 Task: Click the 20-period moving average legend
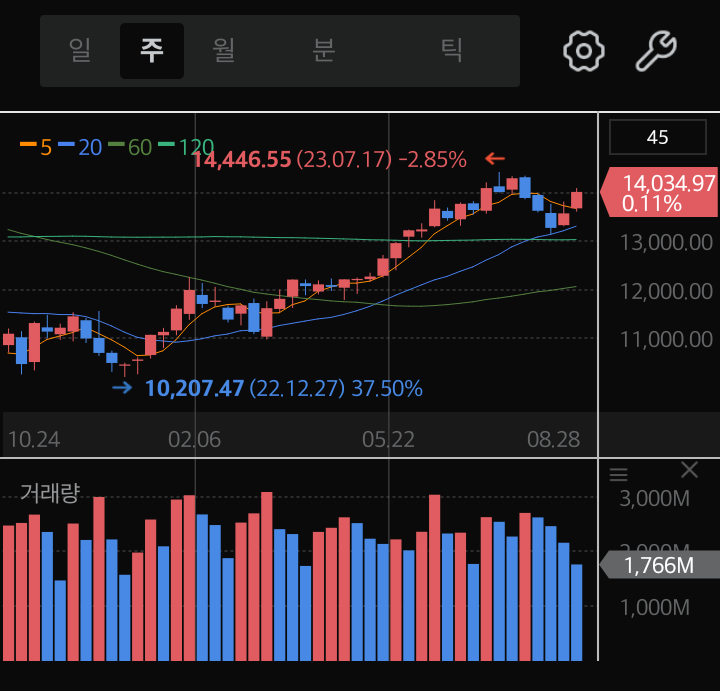tap(80, 147)
